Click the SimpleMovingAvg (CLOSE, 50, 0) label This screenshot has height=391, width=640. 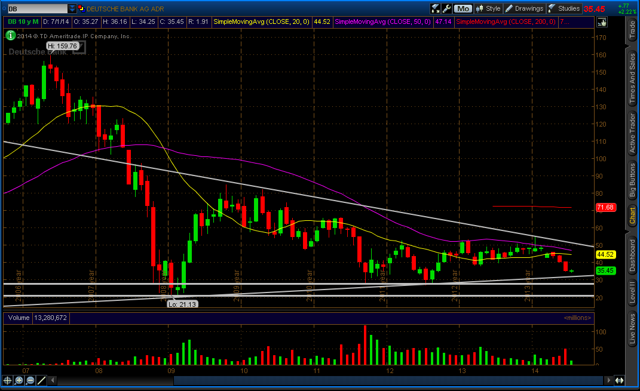pos(383,22)
